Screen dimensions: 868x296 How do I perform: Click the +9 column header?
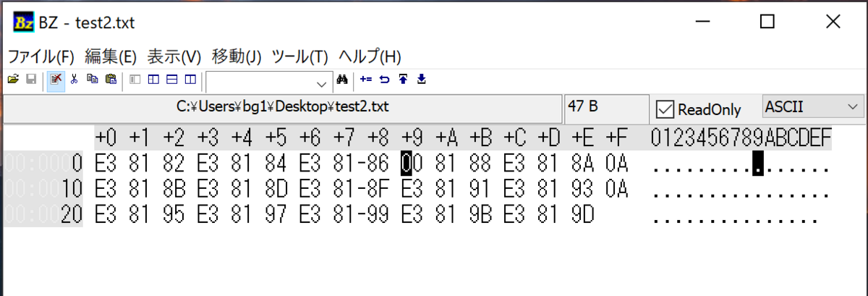[x=413, y=138]
